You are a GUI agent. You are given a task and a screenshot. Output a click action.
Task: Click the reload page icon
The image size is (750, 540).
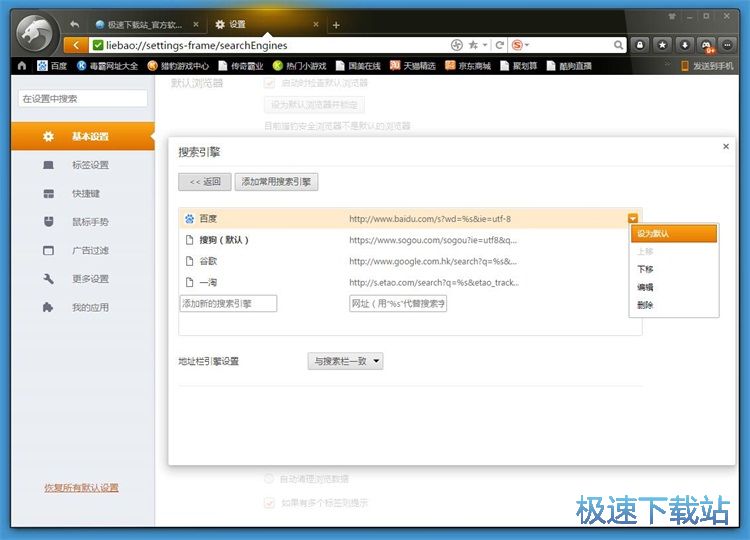point(499,45)
